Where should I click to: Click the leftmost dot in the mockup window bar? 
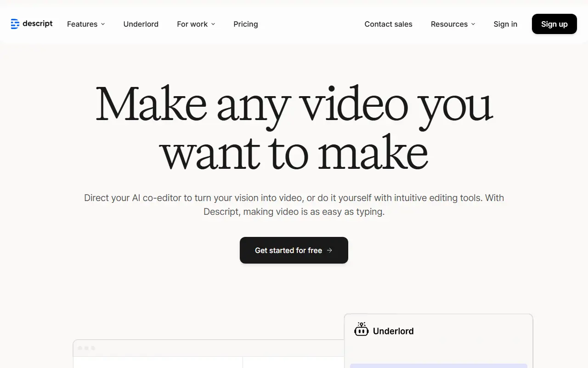point(80,348)
